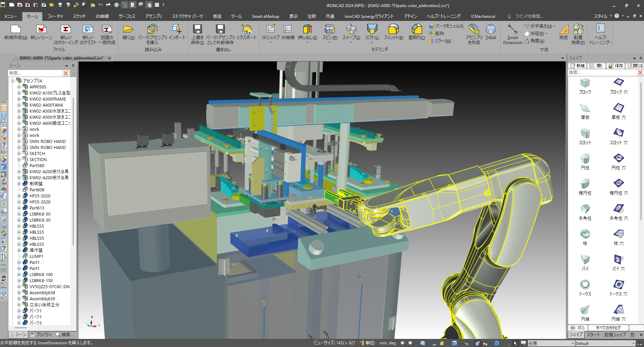Click into the catalog 検索 search field
644x347 pixels.
click(603, 73)
